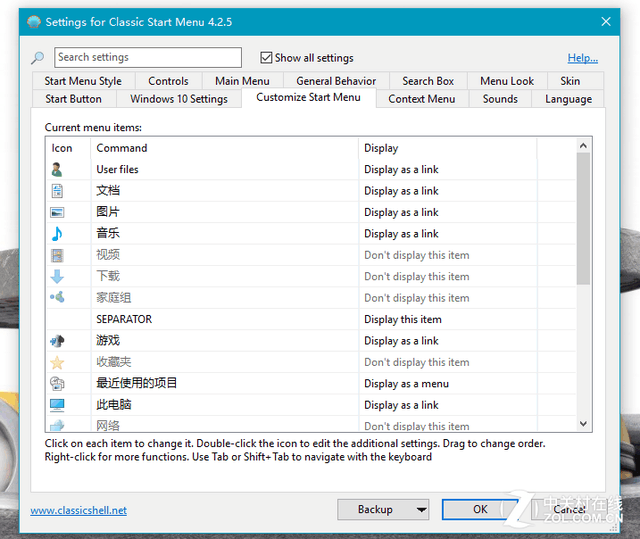Viewport: 640px width, 539px height.
Task: Click SEPARATOR's Display this item cell
Action: click(448, 319)
